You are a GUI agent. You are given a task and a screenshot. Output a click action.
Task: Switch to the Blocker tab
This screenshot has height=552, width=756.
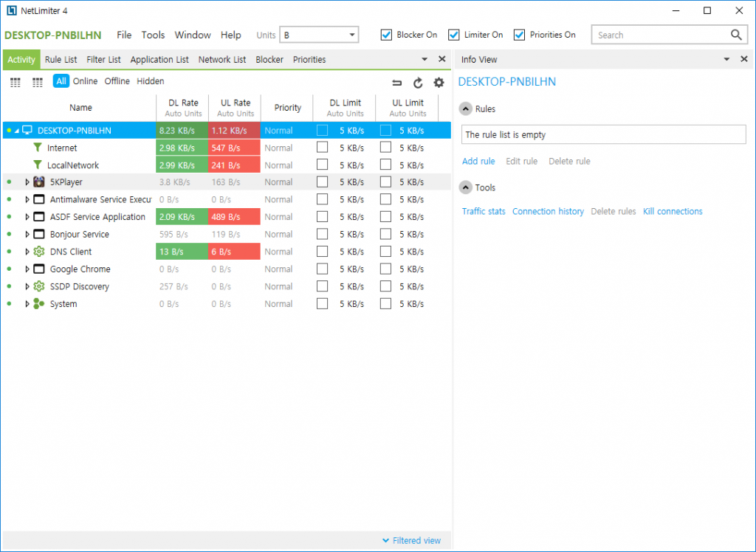(269, 59)
